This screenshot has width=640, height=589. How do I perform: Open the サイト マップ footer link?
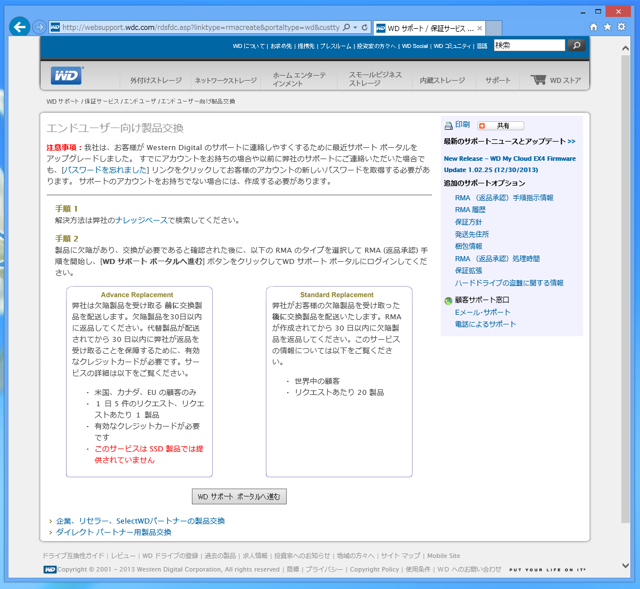(400, 556)
